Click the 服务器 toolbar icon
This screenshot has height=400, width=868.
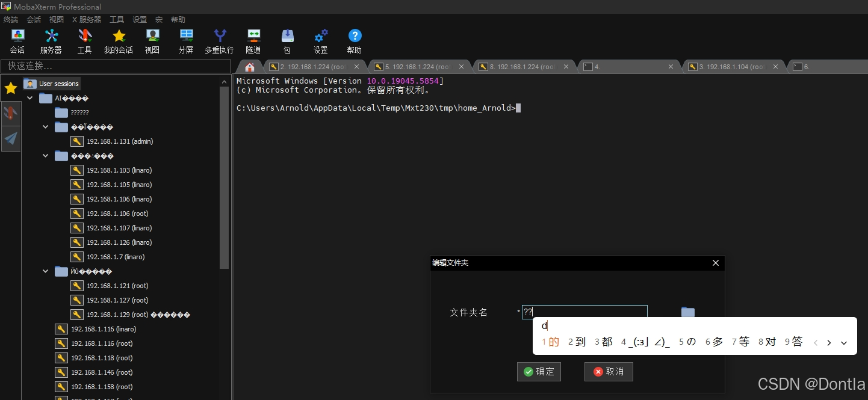click(x=51, y=42)
